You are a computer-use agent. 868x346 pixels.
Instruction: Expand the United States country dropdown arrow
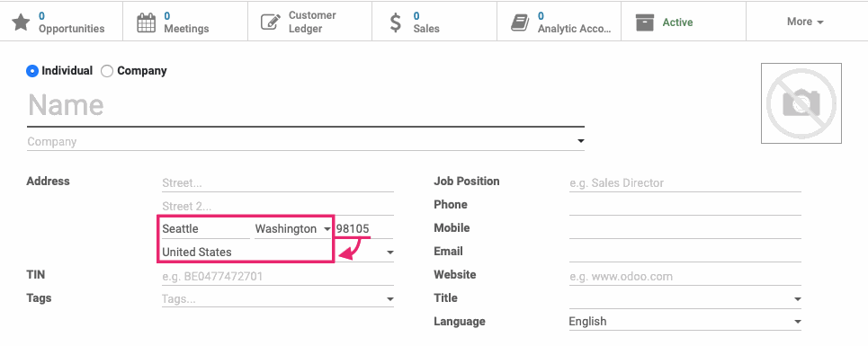(x=389, y=253)
